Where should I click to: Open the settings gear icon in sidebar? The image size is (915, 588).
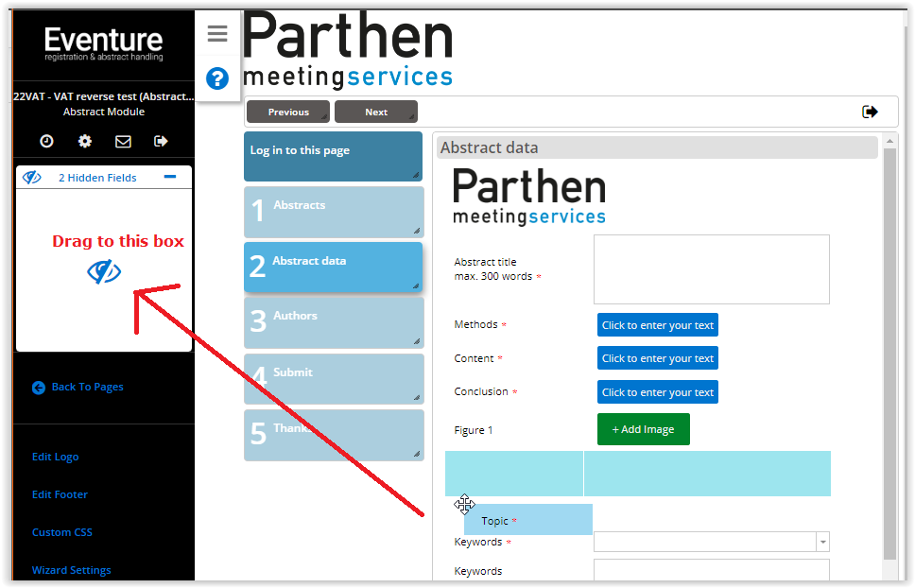(85, 141)
